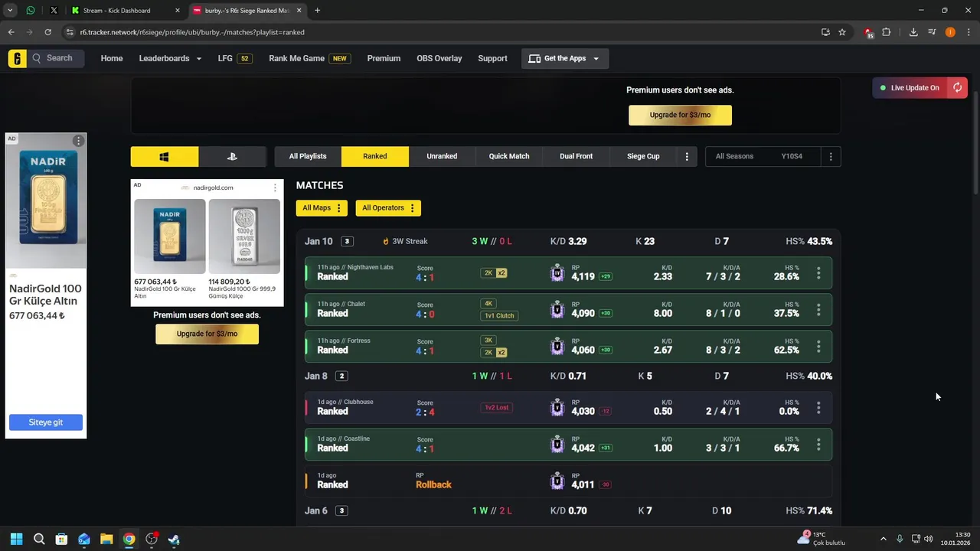This screenshot has width=980, height=551.
Task: Click top Upgrade for $3/mo button
Action: point(680,115)
